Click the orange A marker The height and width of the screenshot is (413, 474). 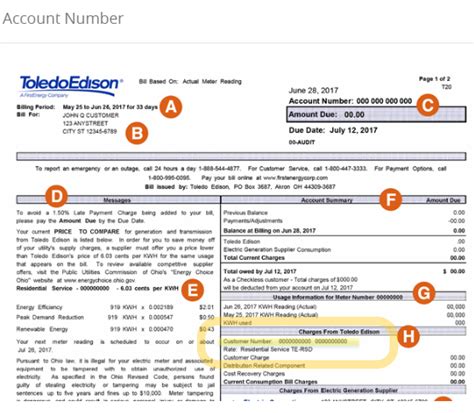pyautogui.click(x=171, y=107)
